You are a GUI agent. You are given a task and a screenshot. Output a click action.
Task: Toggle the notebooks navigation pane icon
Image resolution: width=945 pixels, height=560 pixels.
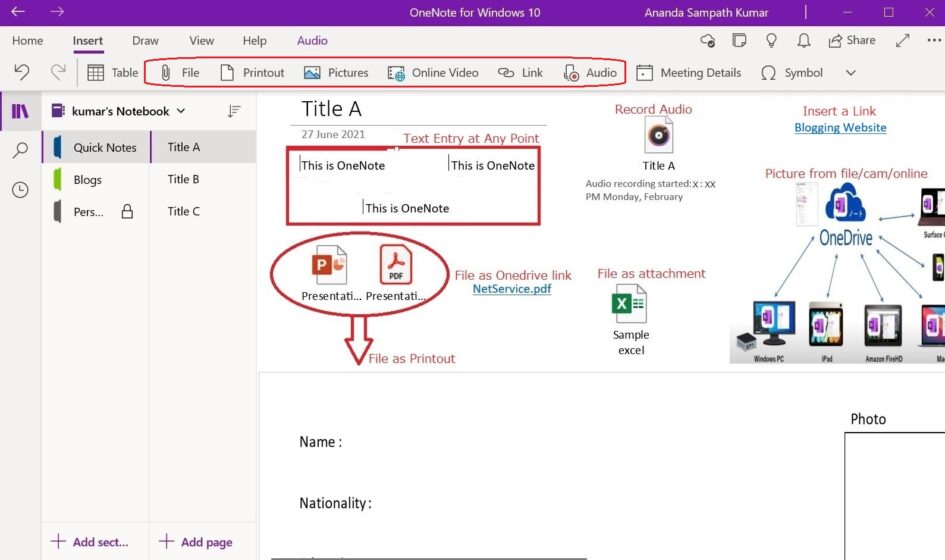tap(20, 111)
